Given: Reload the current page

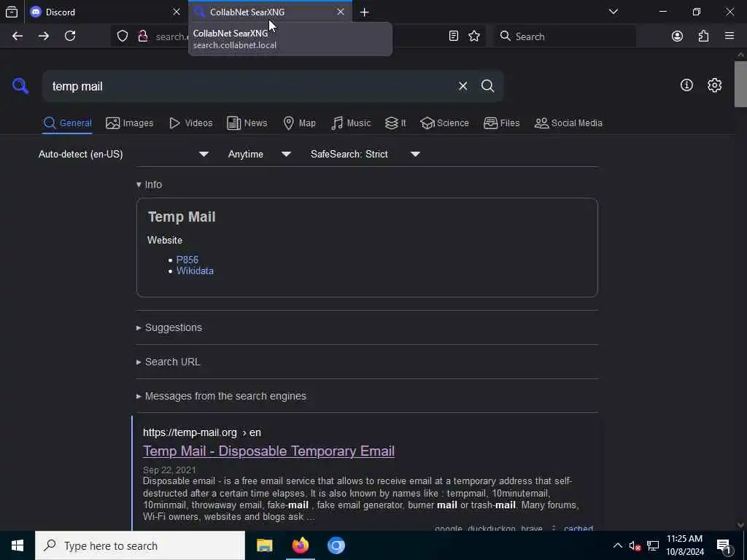Looking at the screenshot, I should coord(70,36).
